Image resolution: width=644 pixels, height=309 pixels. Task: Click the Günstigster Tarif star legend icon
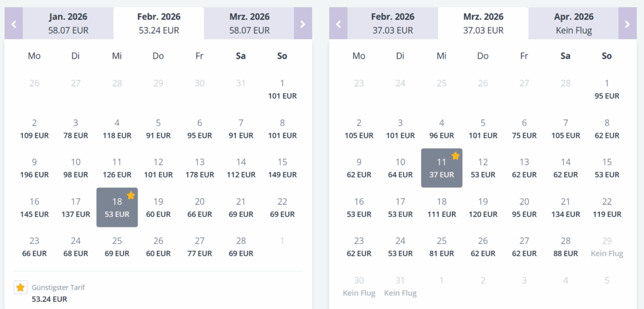20,287
